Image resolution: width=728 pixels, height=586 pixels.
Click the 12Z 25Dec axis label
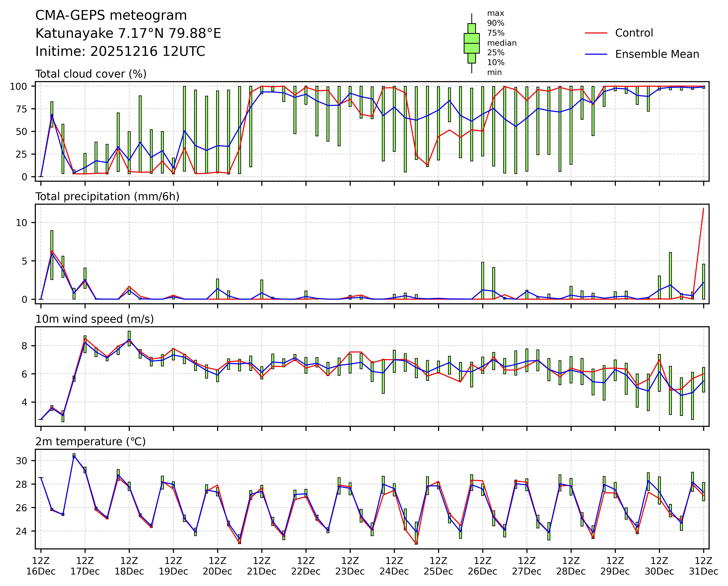point(438,566)
